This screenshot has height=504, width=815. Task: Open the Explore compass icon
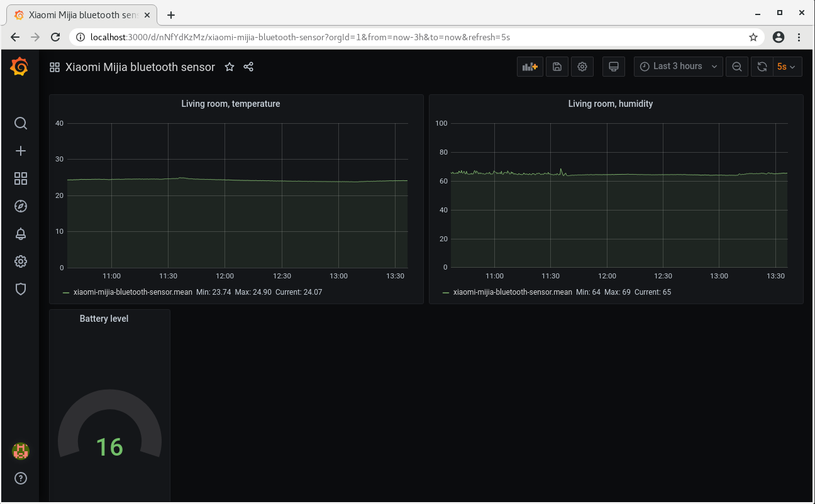coord(21,206)
